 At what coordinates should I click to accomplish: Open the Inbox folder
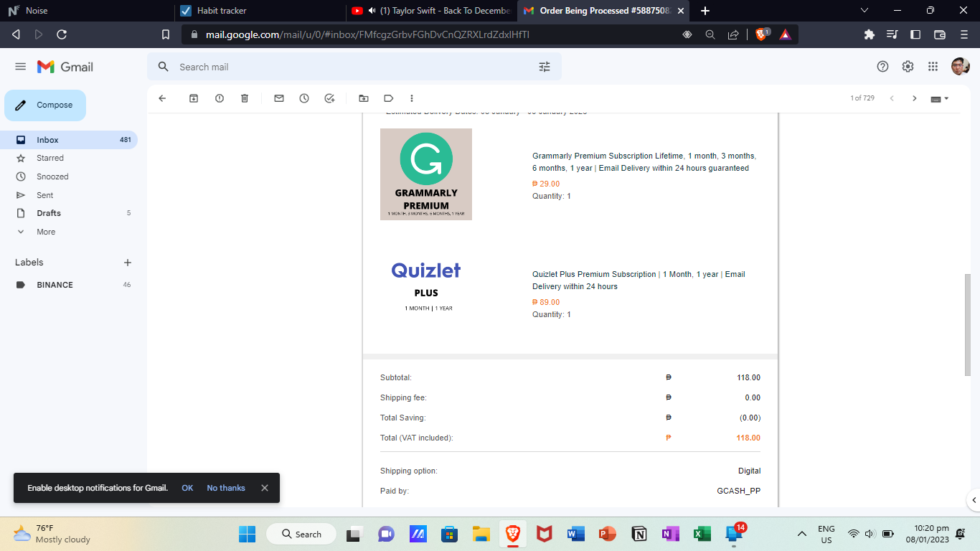pos(69,140)
